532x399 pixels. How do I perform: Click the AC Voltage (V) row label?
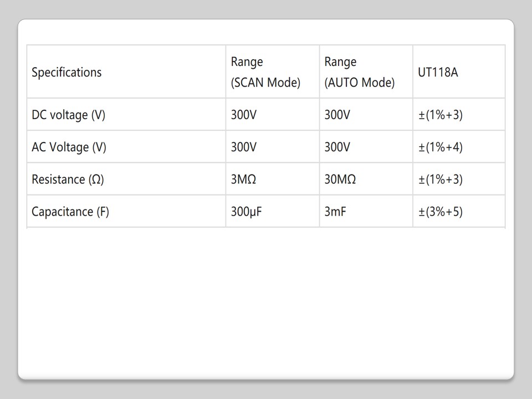coord(69,147)
